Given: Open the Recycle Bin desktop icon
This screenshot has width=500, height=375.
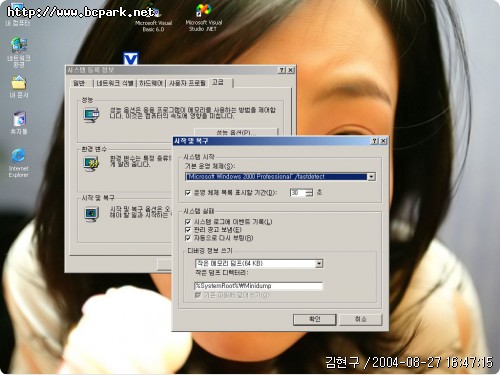Looking at the screenshot, I should (19, 122).
